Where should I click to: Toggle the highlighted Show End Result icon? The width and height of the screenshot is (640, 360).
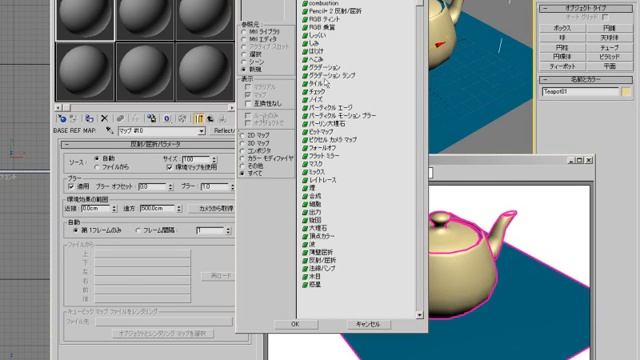click(198, 118)
